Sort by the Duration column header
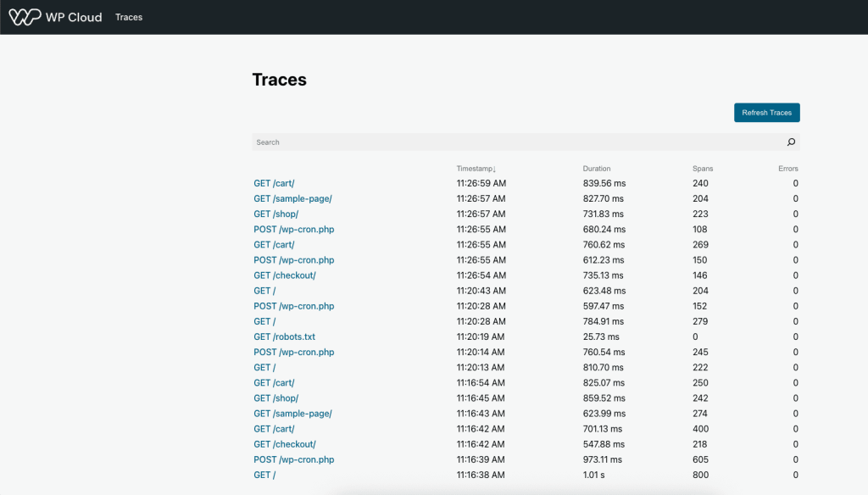The width and height of the screenshot is (868, 495). (x=596, y=169)
